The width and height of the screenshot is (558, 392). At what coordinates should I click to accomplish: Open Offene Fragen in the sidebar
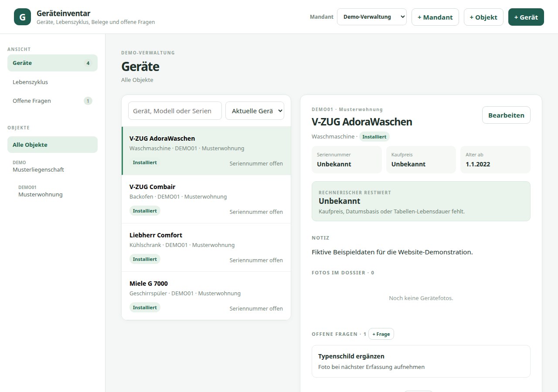click(52, 101)
